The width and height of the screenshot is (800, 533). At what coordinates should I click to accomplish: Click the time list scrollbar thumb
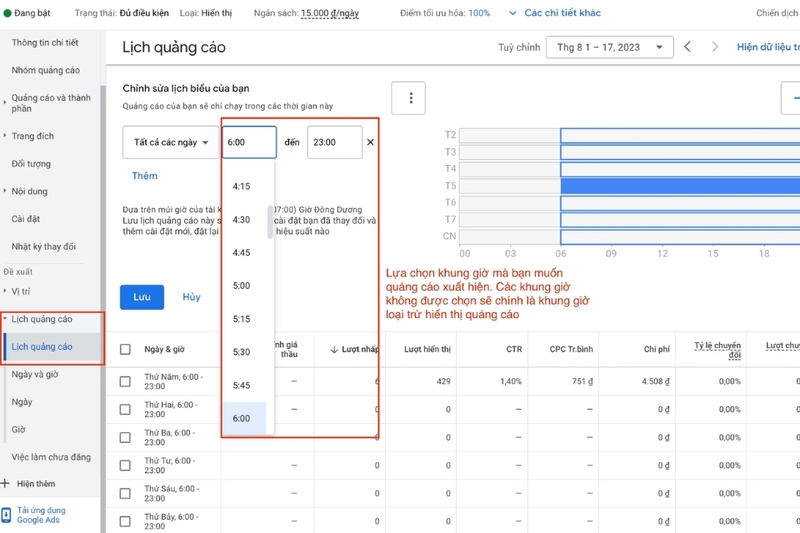coord(270,221)
